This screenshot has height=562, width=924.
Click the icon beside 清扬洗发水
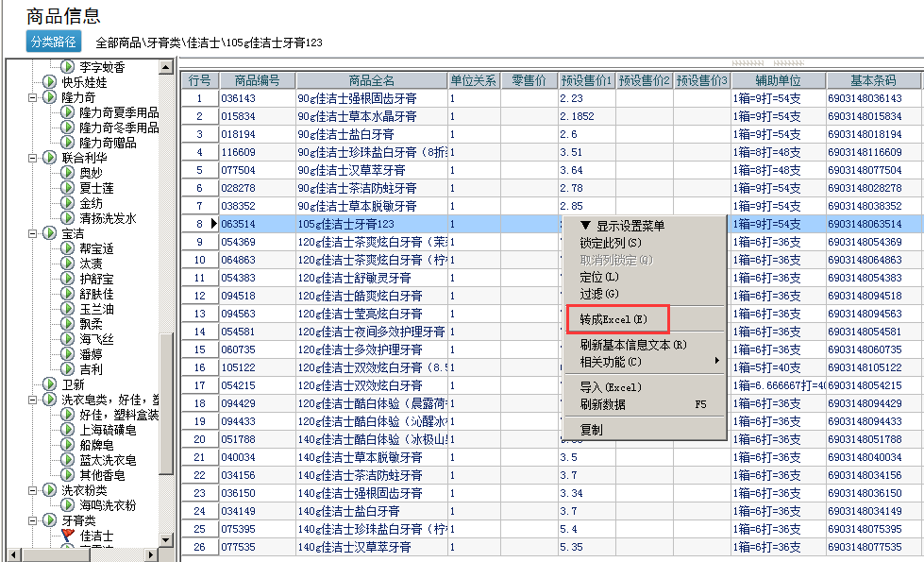pos(68,218)
